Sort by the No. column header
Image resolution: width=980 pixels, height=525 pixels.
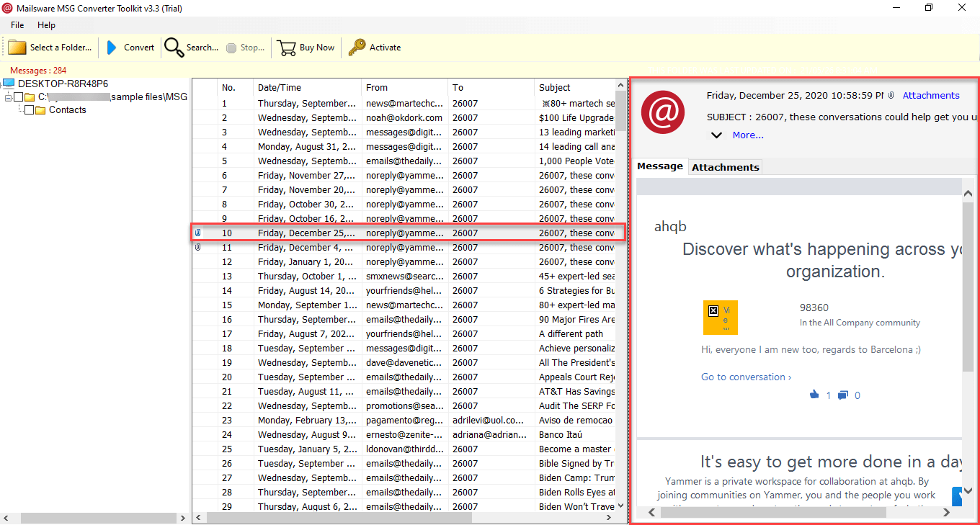(235, 87)
